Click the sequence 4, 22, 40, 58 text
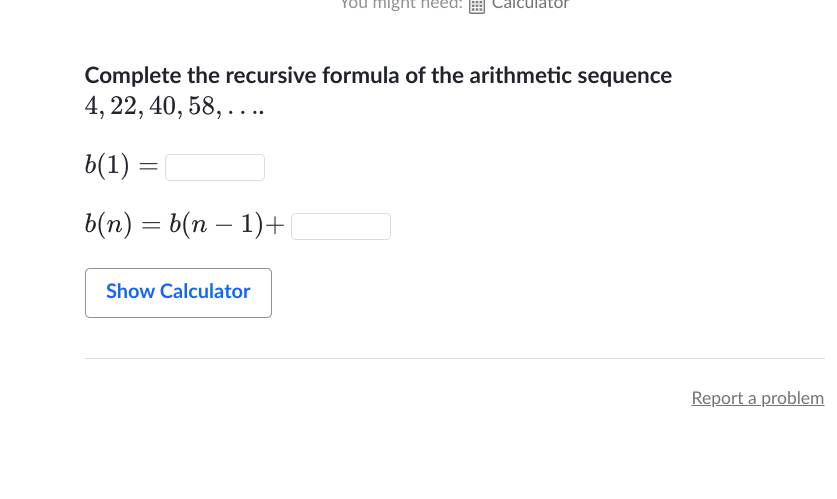This screenshot has width=837, height=499. coord(174,107)
